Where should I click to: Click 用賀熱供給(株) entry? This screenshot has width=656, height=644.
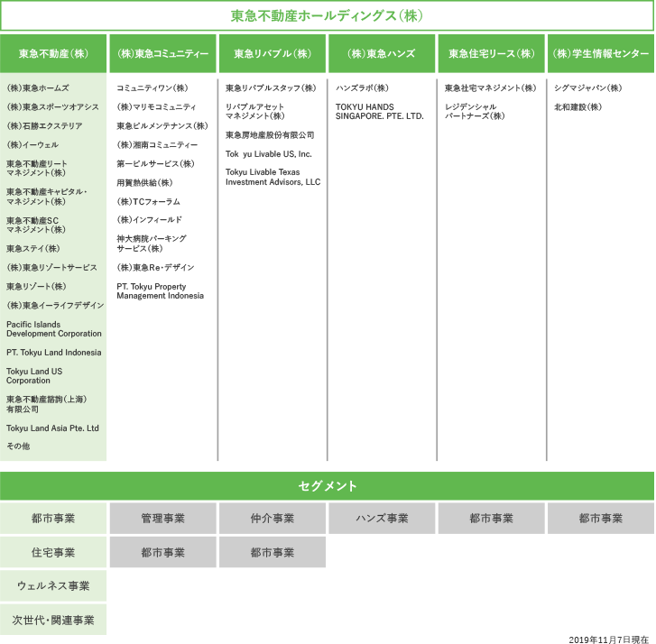144,183
